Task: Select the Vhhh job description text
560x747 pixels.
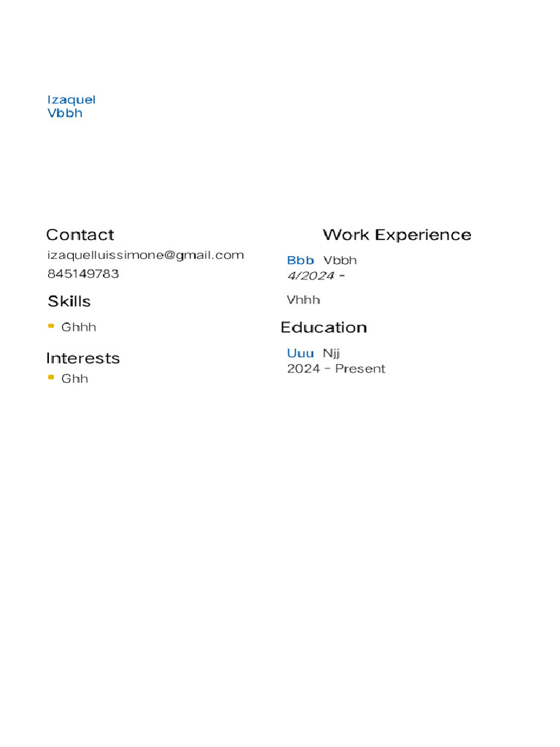Action: click(x=303, y=300)
